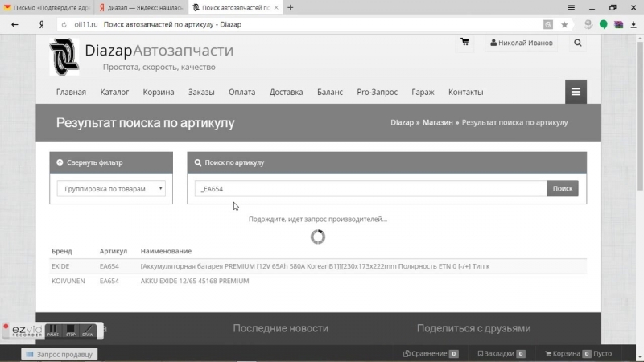Click the Бренд column header
This screenshot has width=644, height=362.
(62, 251)
